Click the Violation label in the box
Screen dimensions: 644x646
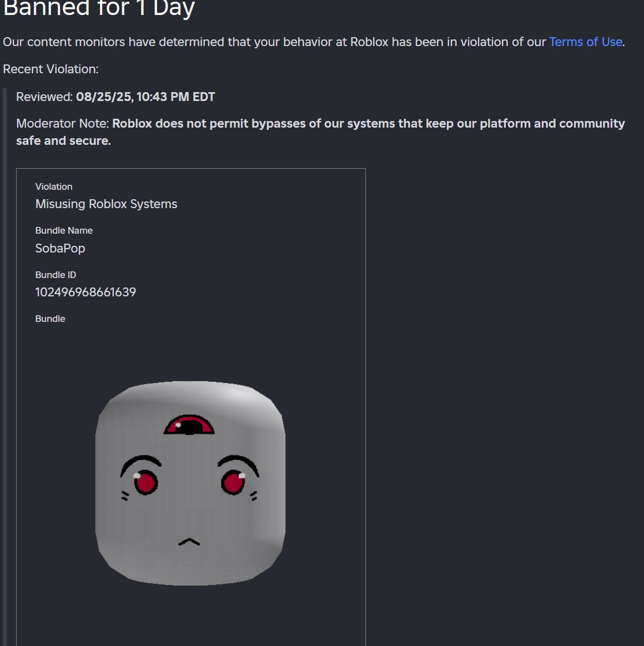point(54,186)
